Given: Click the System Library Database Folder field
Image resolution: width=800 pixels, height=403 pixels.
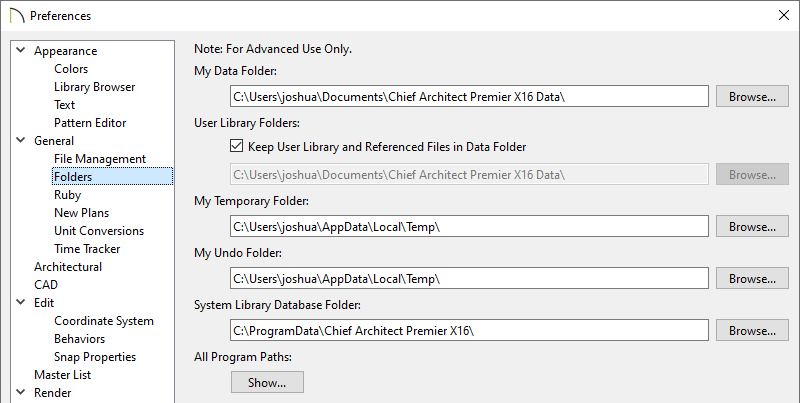Looking at the screenshot, I should pyautogui.click(x=469, y=331).
